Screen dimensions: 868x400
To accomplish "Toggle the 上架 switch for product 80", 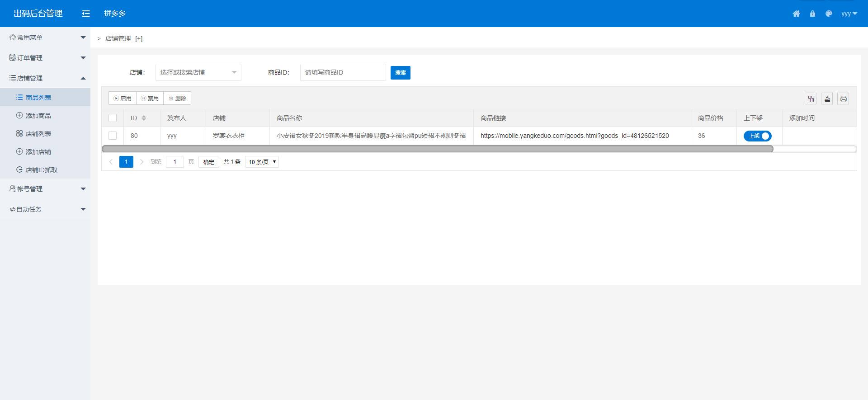I will [x=757, y=136].
